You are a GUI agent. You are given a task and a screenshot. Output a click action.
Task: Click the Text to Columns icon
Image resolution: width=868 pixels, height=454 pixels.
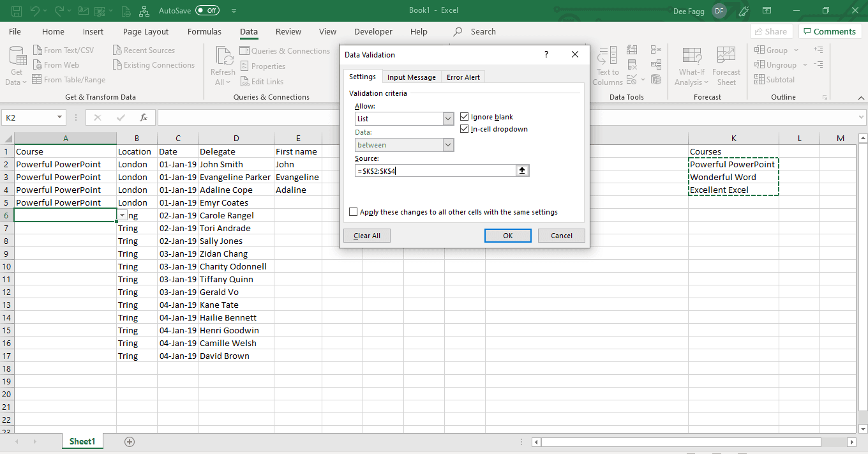(x=607, y=56)
